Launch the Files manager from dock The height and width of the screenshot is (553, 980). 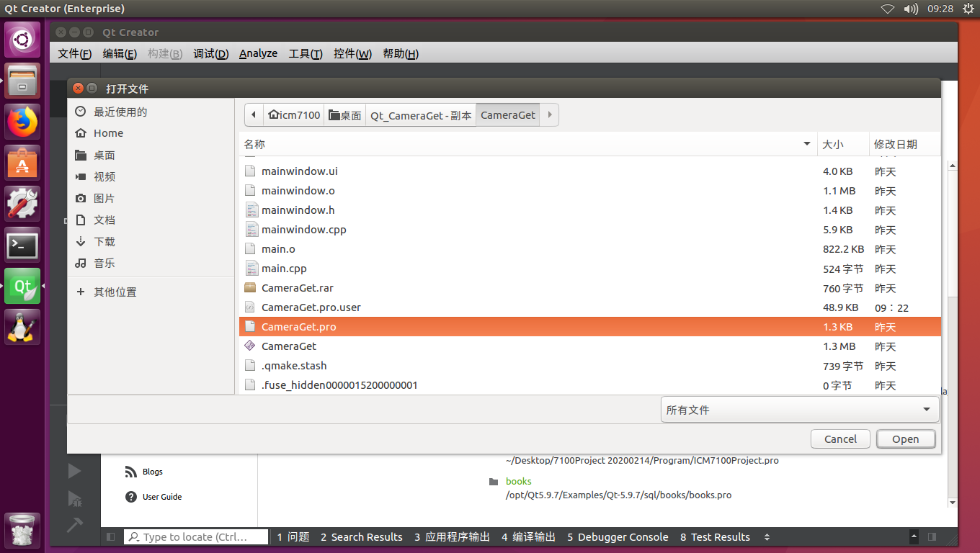(x=22, y=80)
